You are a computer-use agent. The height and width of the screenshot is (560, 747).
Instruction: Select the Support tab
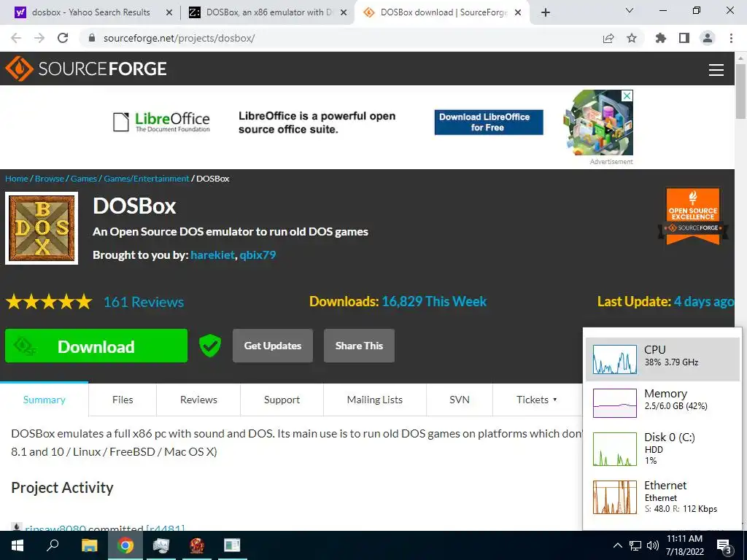(x=282, y=400)
